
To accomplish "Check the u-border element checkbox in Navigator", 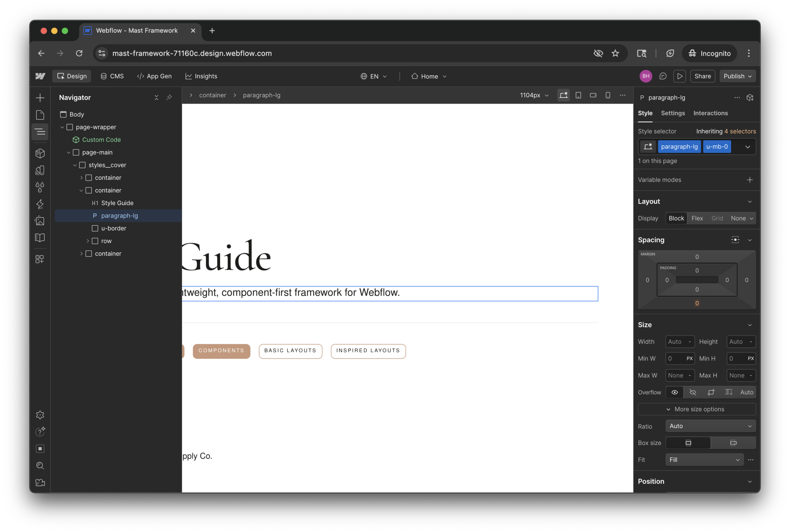I will [x=95, y=228].
